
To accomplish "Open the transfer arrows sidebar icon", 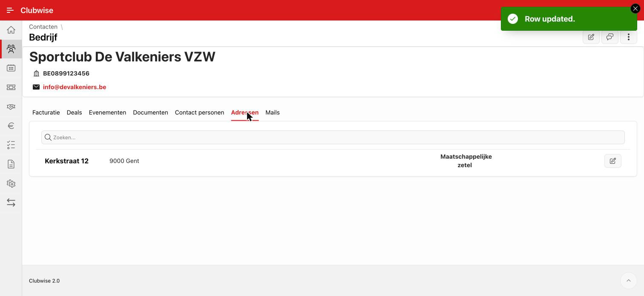I will (11, 203).
